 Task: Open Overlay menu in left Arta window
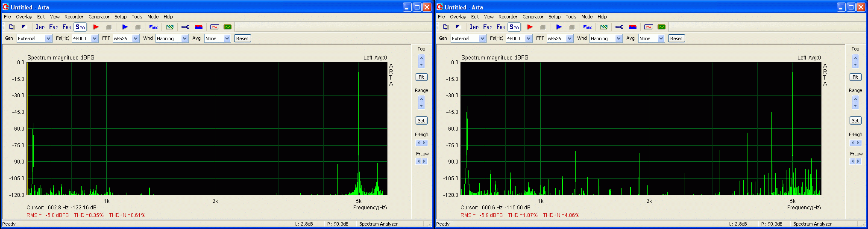point(24,17)
